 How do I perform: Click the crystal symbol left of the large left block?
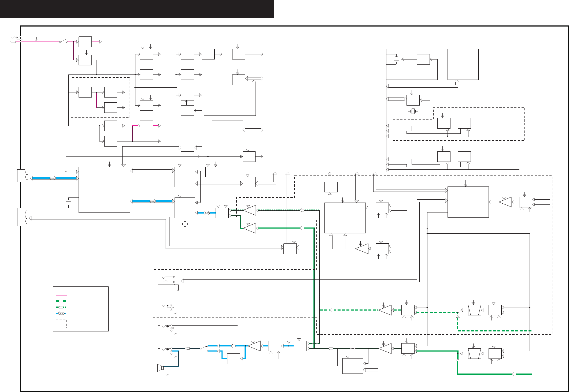click(69, 203)
